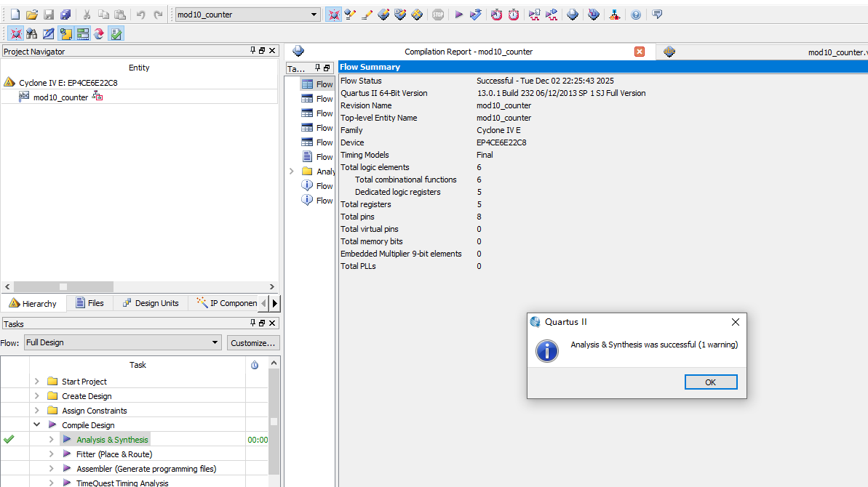Click Project Navigator scroll-right arrow

(x=272, y=286)
